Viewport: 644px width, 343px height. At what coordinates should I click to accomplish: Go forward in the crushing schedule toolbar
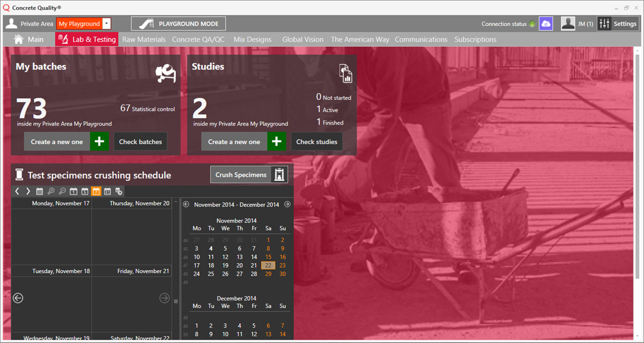[28, 191]
